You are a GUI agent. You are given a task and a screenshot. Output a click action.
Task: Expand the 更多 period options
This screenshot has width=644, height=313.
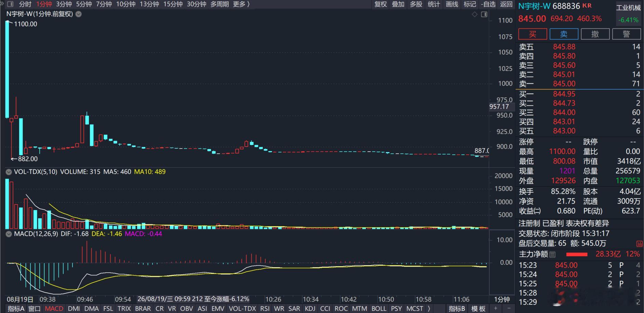click(x=241, y=4)
